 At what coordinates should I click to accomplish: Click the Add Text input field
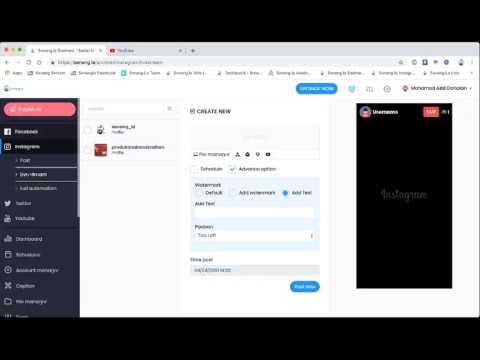coord(255,213)
